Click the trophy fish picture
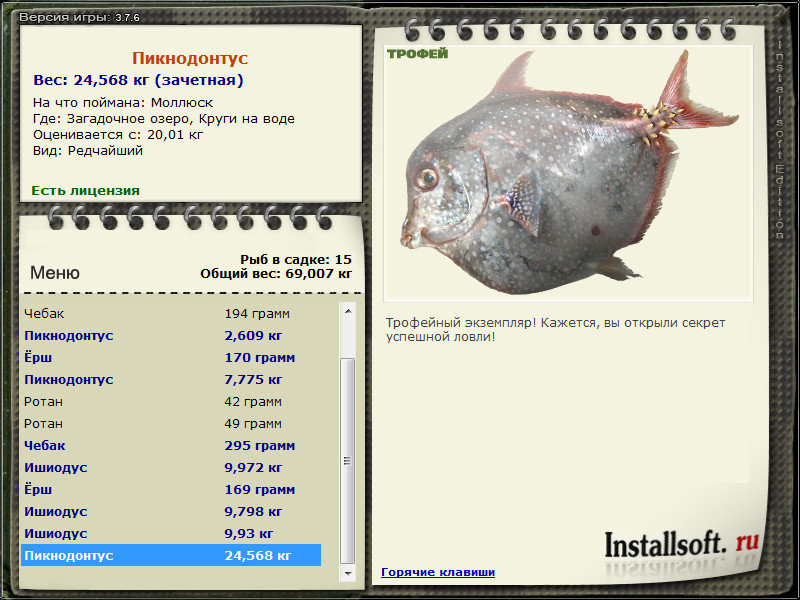The image size is (800, 600). 568,173
